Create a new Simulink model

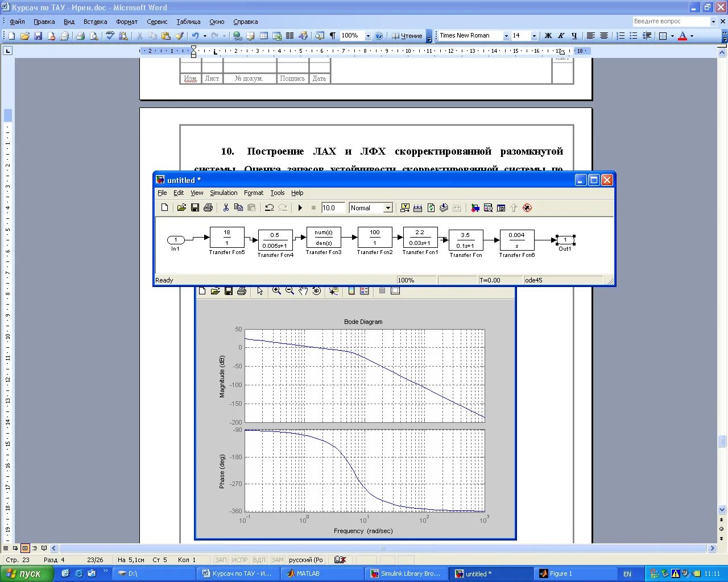(x=165, y=208)
